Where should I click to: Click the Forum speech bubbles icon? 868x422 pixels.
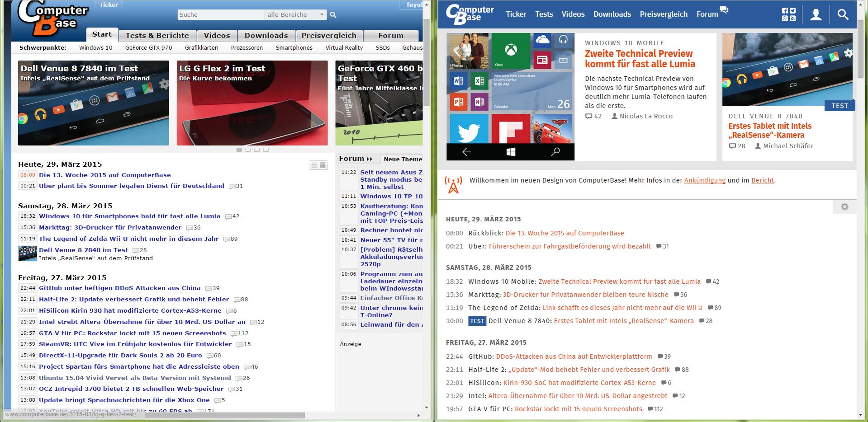point(724,10)
